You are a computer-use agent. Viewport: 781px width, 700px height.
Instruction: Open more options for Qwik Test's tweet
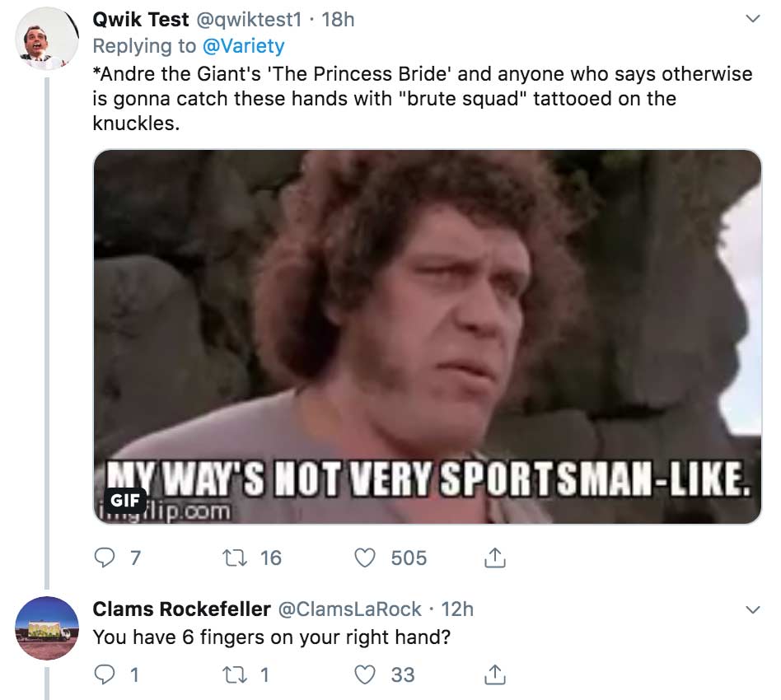[751, 19]
